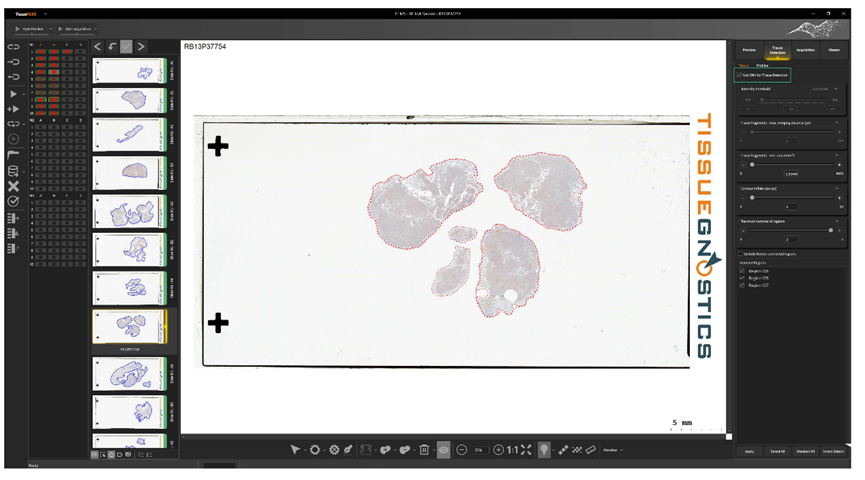Toggle the eye visibility icon in bottom toolbar
The height and width of the screenshot is (480, 865).
(x=443, y=450)
